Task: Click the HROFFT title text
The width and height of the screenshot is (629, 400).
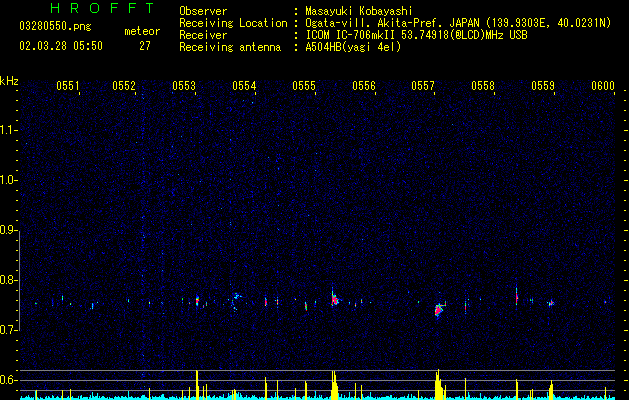Action: [102, 8]
